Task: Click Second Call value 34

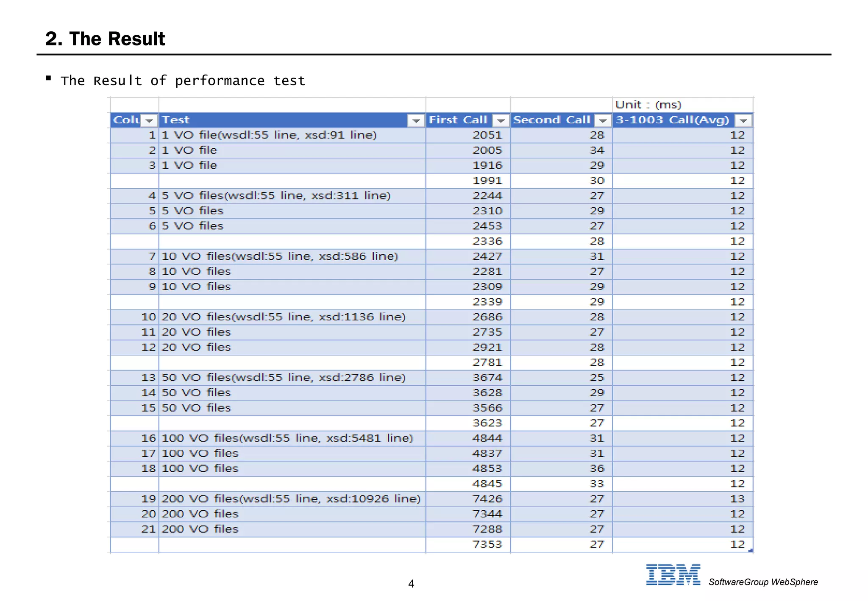Action: (562, 150)
